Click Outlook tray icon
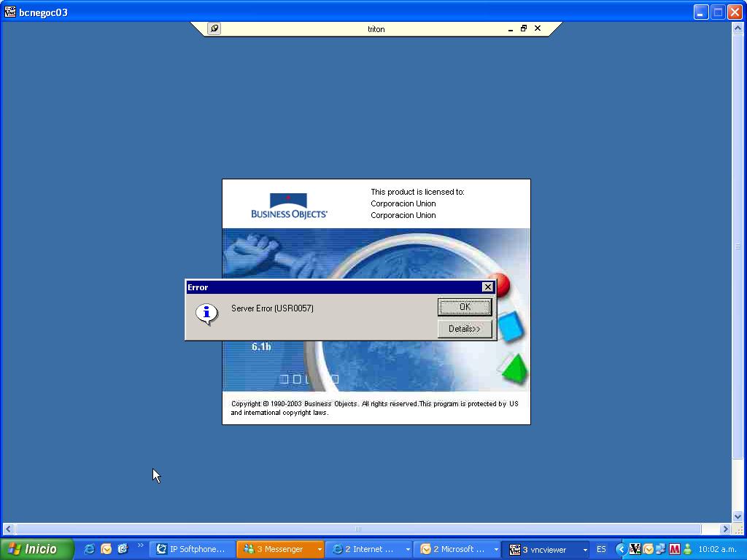This screenshot has height=560, width=747. click(648, 550)
